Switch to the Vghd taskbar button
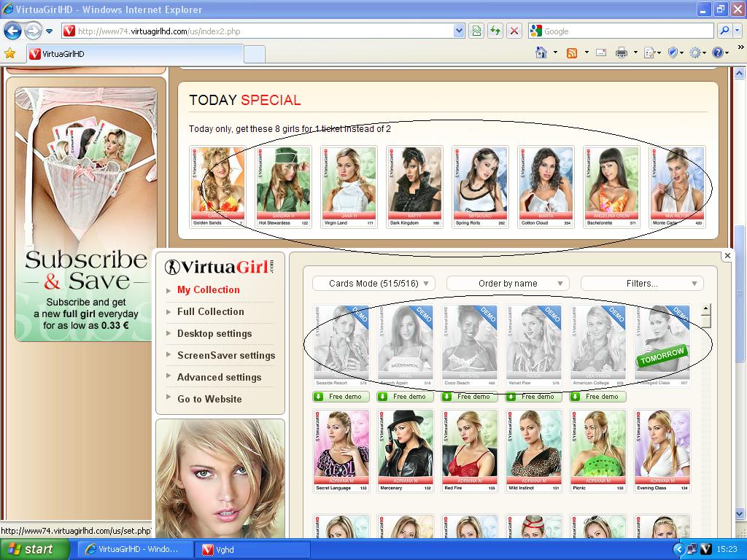The height and width of the screenshot is (560, 747). coord(253,549)
